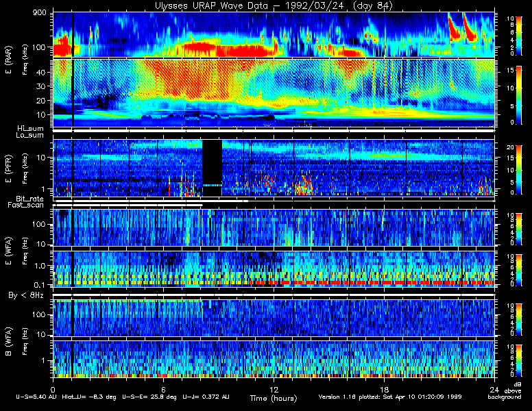Click the 'dB above background' legend caption
Viewport: 532px width, 411px height.
pos(505,390)
